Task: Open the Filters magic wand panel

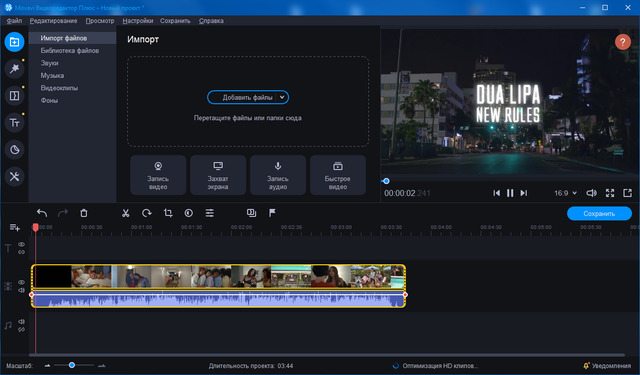Action: pyautogui.click(x=14, y=69)
